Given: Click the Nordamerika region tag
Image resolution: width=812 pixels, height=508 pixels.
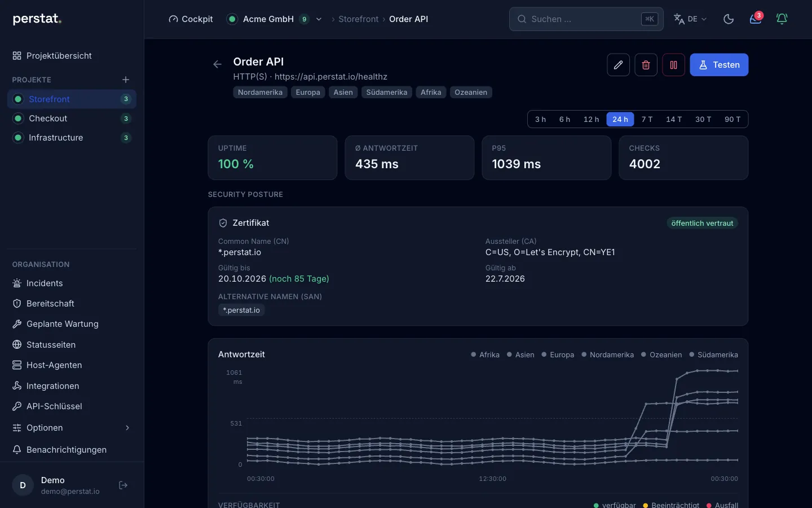Looking at the screenshot, I should 260,93.
